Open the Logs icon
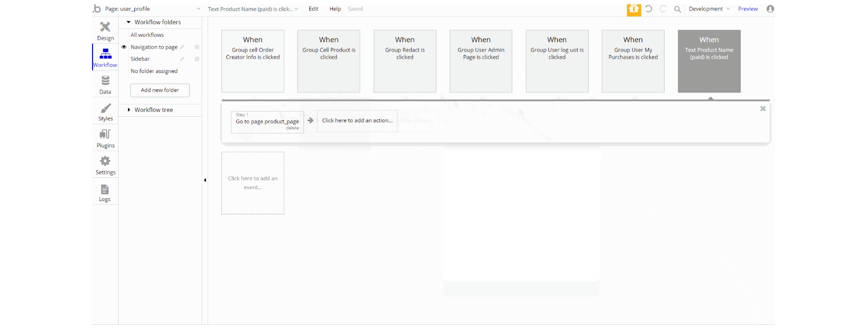Image resolution: width=868 pixels, height=331 pixels. [105, 190]
